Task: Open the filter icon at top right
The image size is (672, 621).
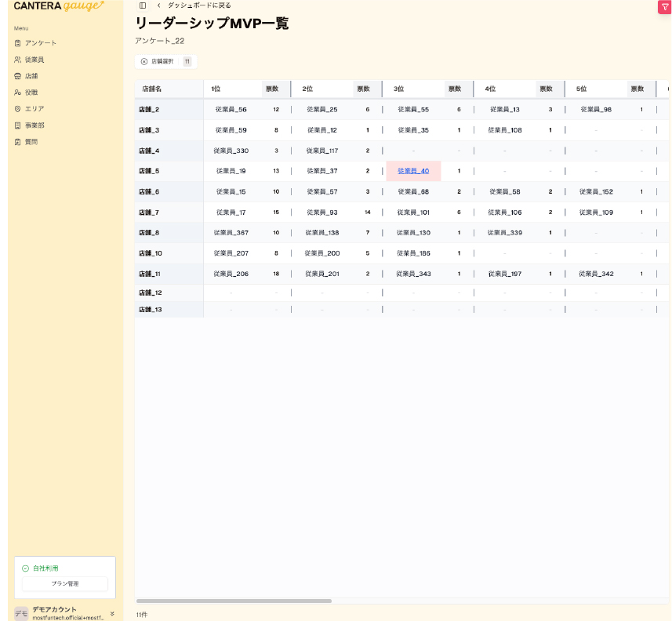Action: [x=664, y=6]
